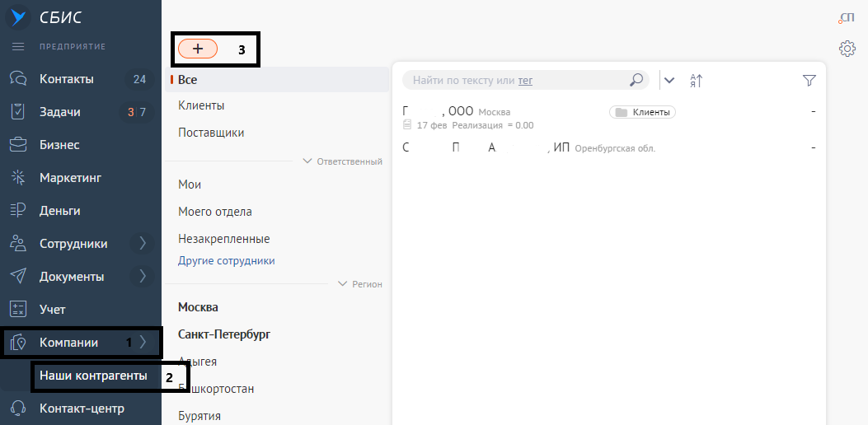Click the Клиенты folder tag
Screen dimensions: 868x425
click(x=642, y=112)
